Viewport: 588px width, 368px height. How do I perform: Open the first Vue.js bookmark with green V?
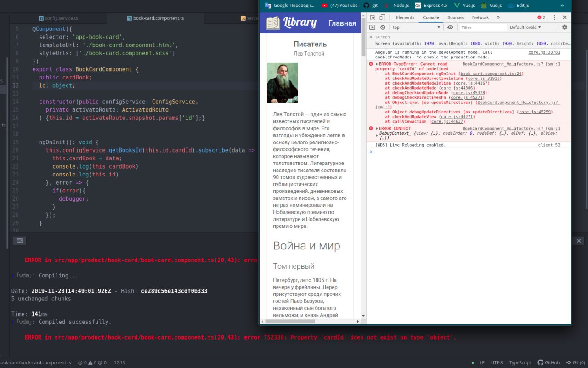(464, 6)
